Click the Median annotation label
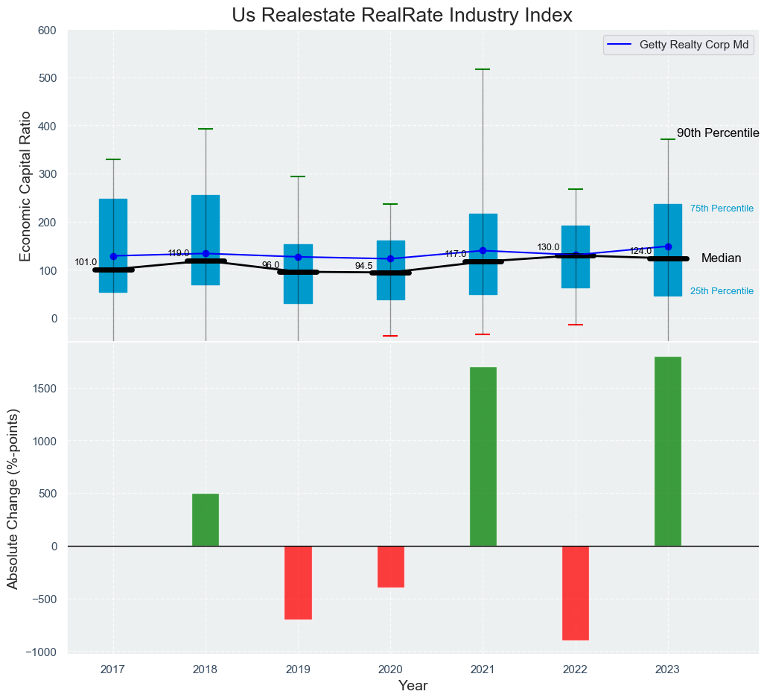 (721, 258)
